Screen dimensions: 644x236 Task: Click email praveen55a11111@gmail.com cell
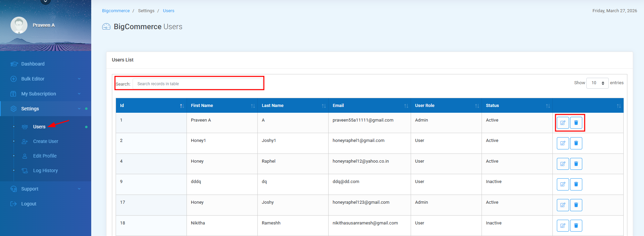(363, 120)
